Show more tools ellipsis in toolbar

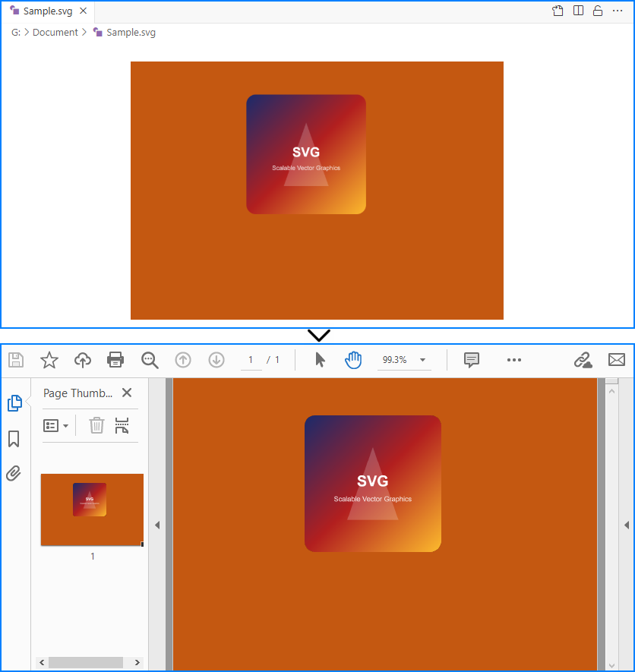[x=514, y=360]
